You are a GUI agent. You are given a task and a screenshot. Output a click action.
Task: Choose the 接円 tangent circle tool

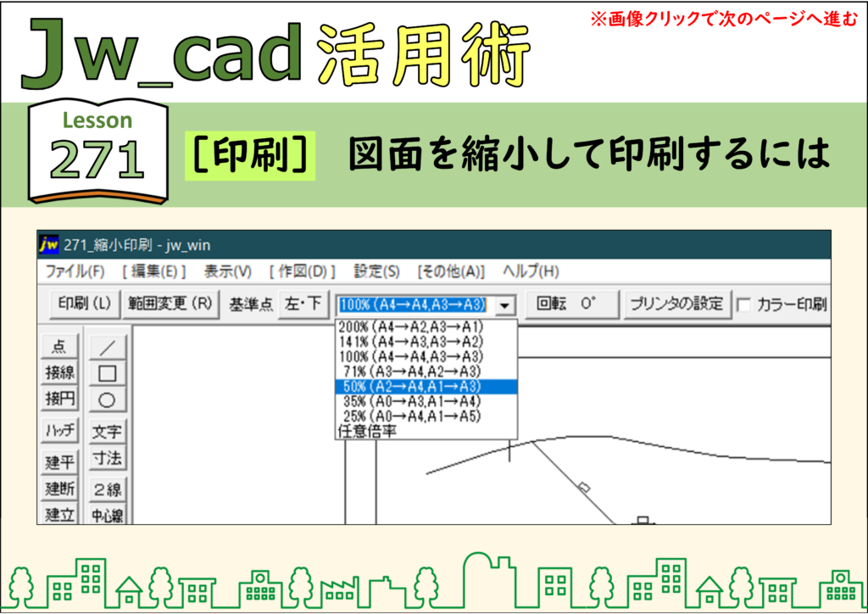[59, 398]
